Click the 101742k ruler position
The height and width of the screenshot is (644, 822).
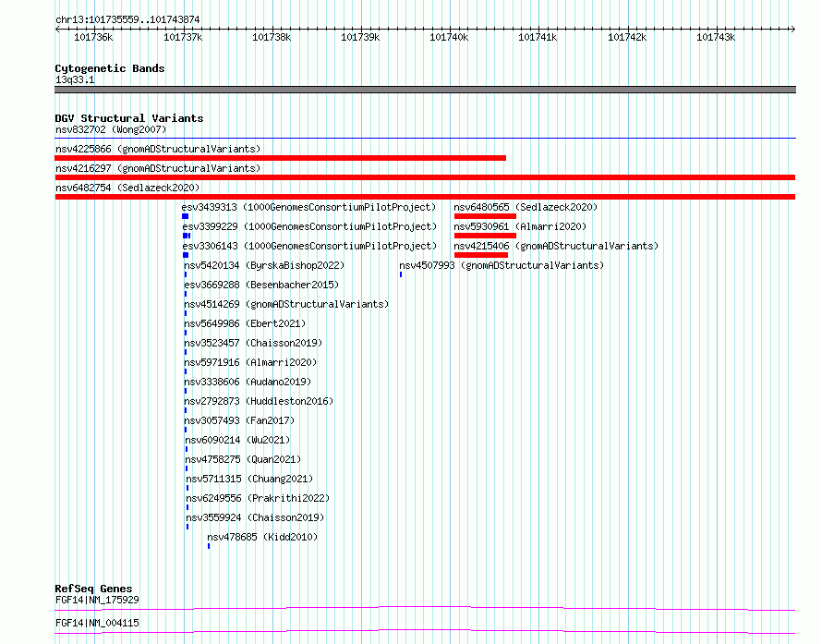click(x=627, y=37)
